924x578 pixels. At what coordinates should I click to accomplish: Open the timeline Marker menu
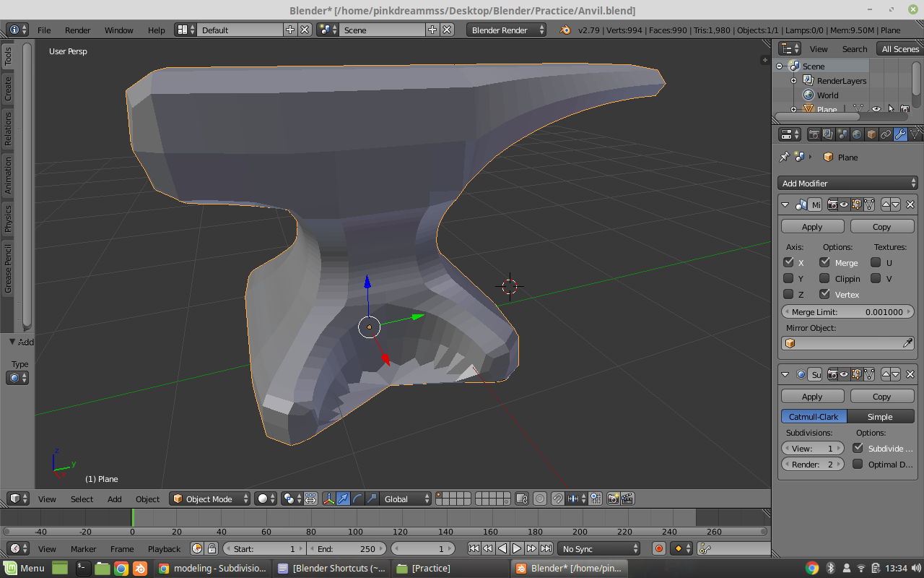[84, 548]
